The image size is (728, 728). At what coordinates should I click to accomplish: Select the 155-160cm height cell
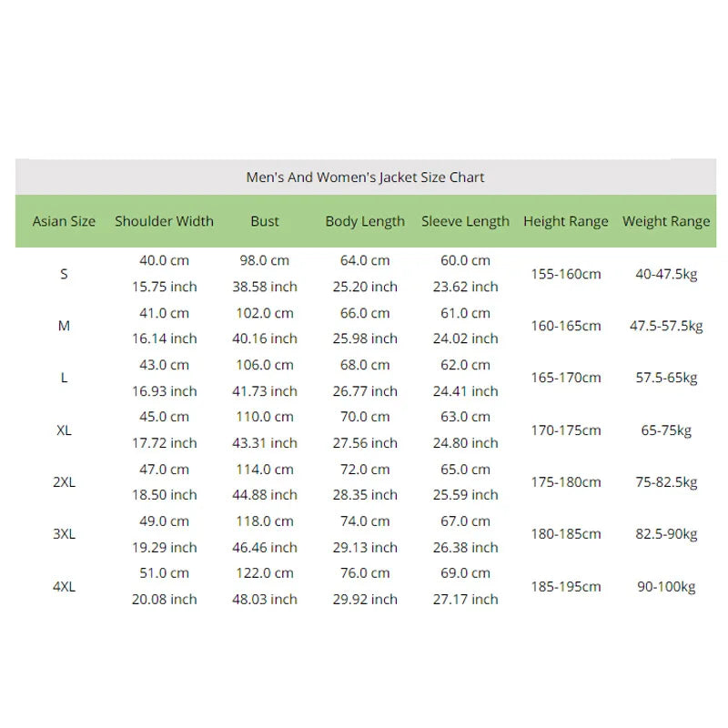pyautogui.click(x=566, y=274)
